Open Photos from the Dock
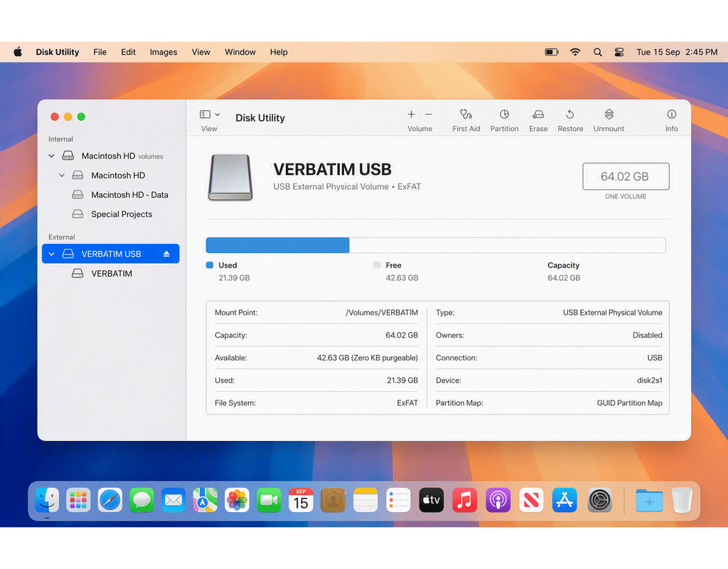Viewport: 728px width, 569px height. tap(237, 500)
